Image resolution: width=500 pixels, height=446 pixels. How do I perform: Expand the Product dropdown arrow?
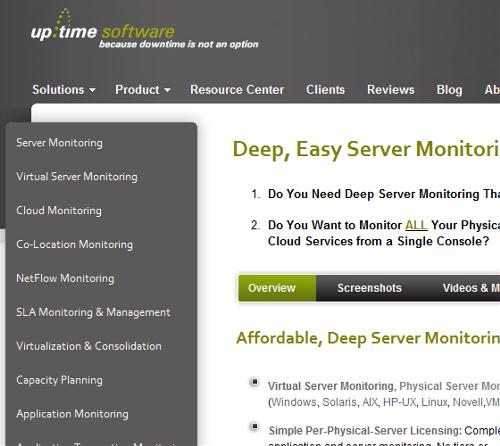tap(167, 90)
